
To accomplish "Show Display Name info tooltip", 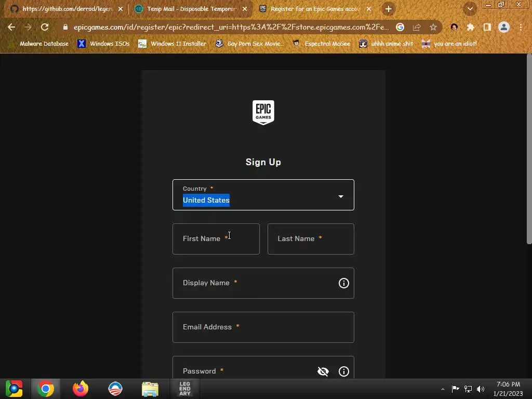I will 344,283.
